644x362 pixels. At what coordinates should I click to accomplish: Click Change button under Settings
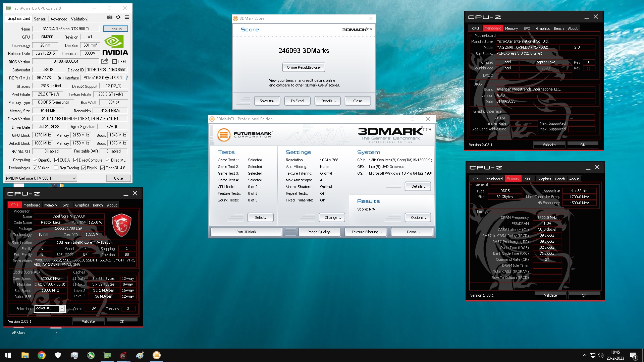(332, 218)
